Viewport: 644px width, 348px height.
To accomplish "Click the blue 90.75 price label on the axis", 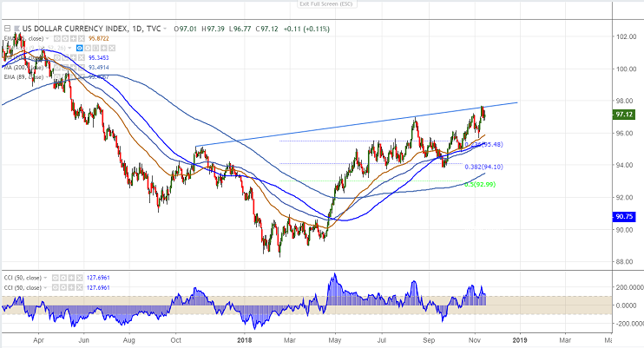I will [x=624, y=217].
